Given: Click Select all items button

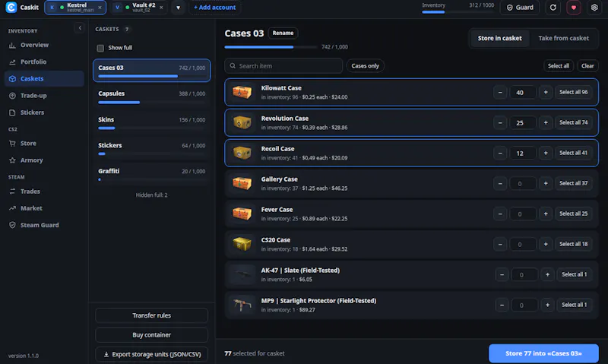Looking at the screenshot, I should (x=559, y=66).
